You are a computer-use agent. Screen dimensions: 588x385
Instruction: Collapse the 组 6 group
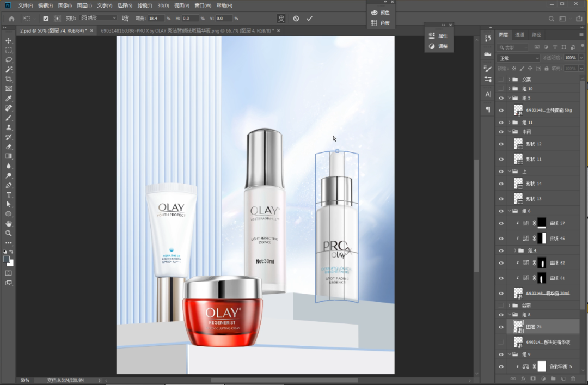click(x=509, y=211)
